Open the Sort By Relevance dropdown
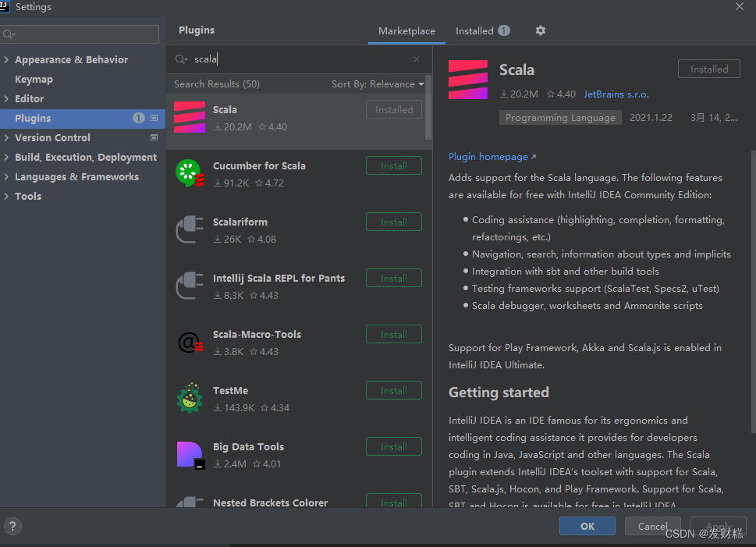The height and width of the screenshot is (547, 756). coord(378,84)
